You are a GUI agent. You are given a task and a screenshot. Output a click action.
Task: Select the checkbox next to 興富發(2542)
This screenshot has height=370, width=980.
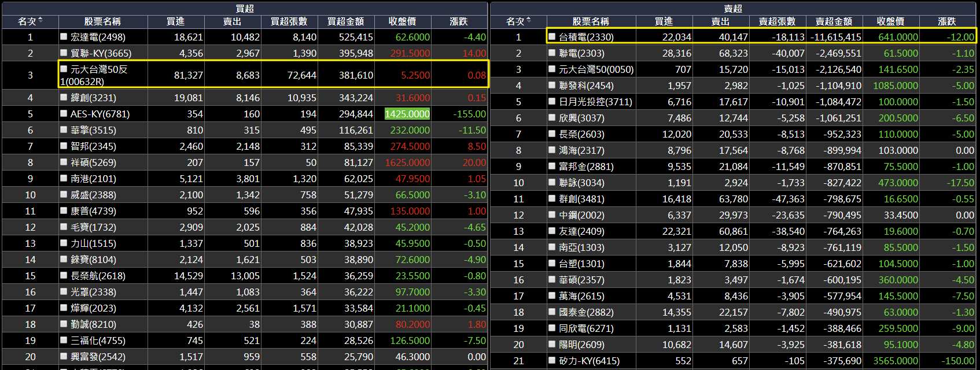click(x=64, y=356)
